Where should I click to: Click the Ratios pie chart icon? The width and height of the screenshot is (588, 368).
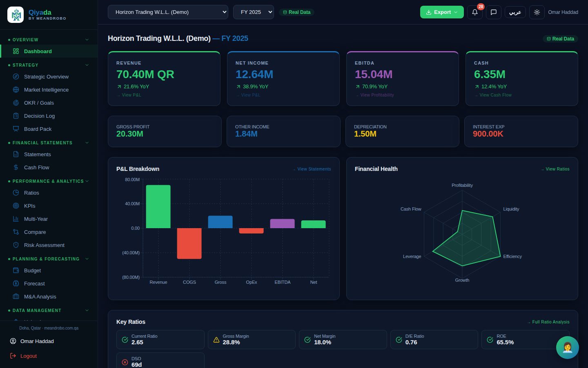(x=16, y=193)
